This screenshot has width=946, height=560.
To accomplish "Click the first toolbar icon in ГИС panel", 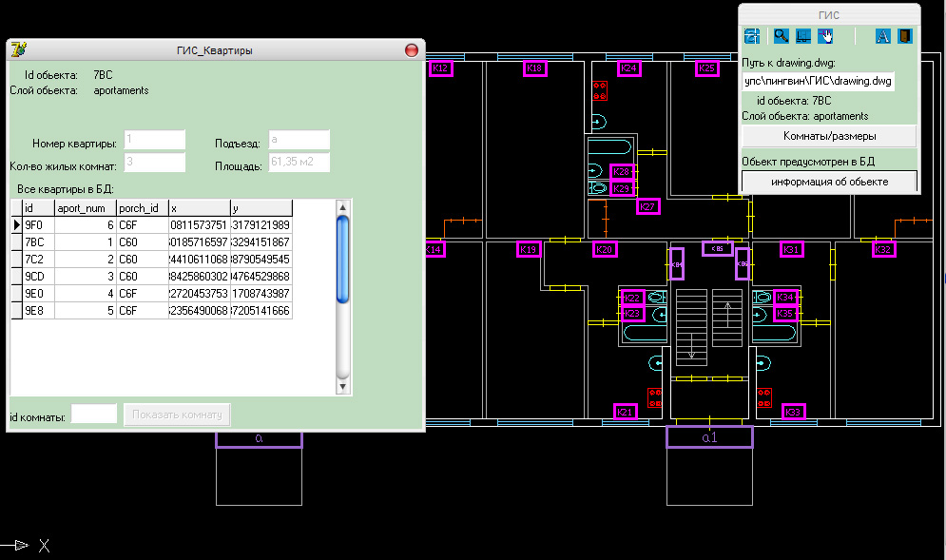I will pyautogui.click(x=752, y=36).
